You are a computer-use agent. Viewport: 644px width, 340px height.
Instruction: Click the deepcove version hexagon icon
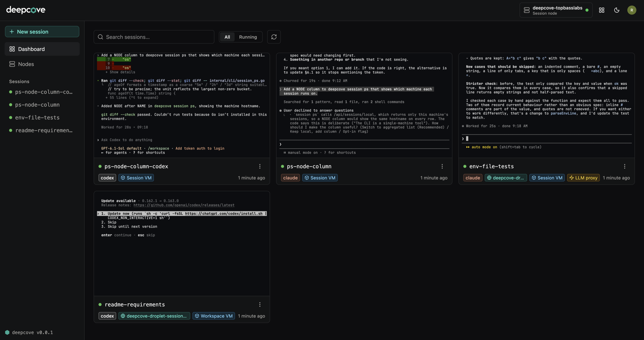[7, 332]
